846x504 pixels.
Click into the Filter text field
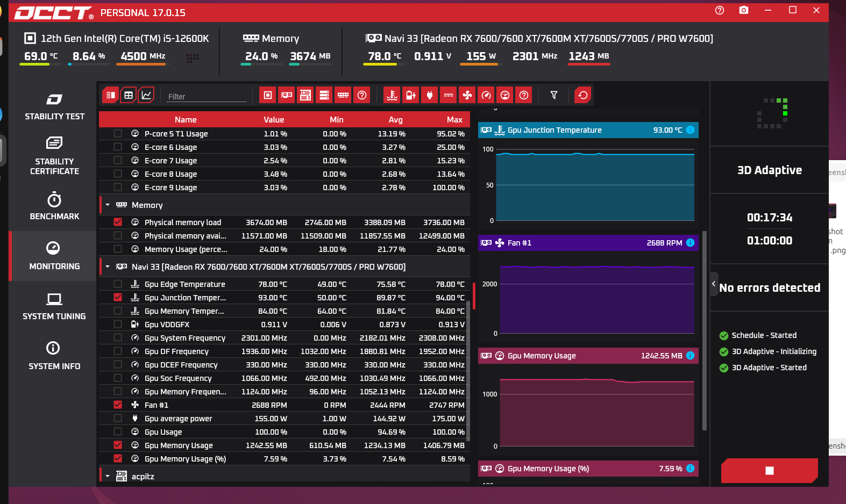[207, 96]
